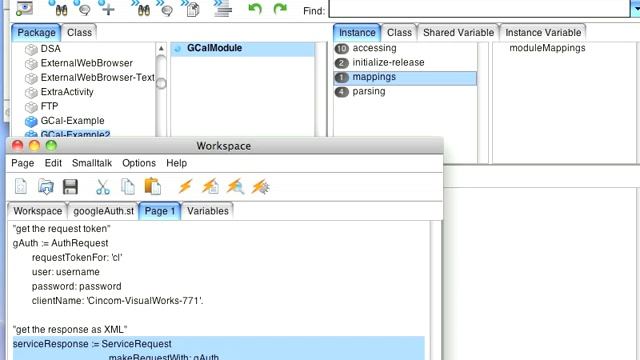Click the Cut scissors icon in Workspace
Image resolution: width=640 pixels, height=360 pixels.
coord(103,187)
